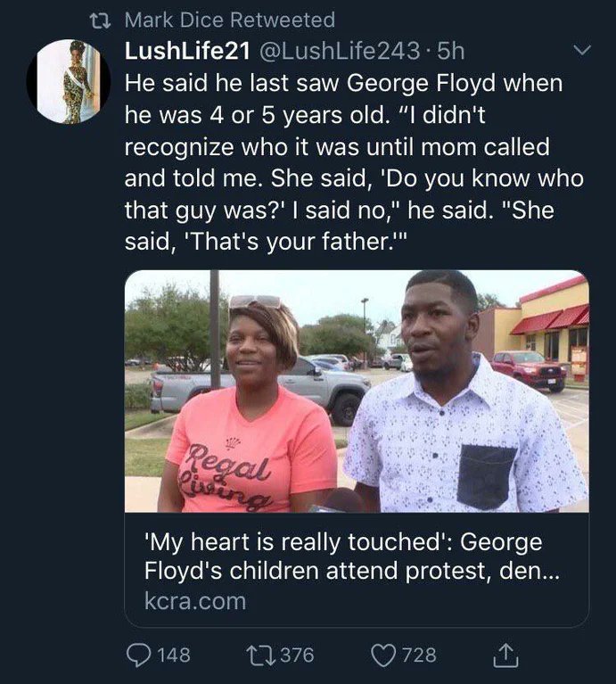
Task: Open LushLife21's profile avatar
Action: click(x=68, y=81)
